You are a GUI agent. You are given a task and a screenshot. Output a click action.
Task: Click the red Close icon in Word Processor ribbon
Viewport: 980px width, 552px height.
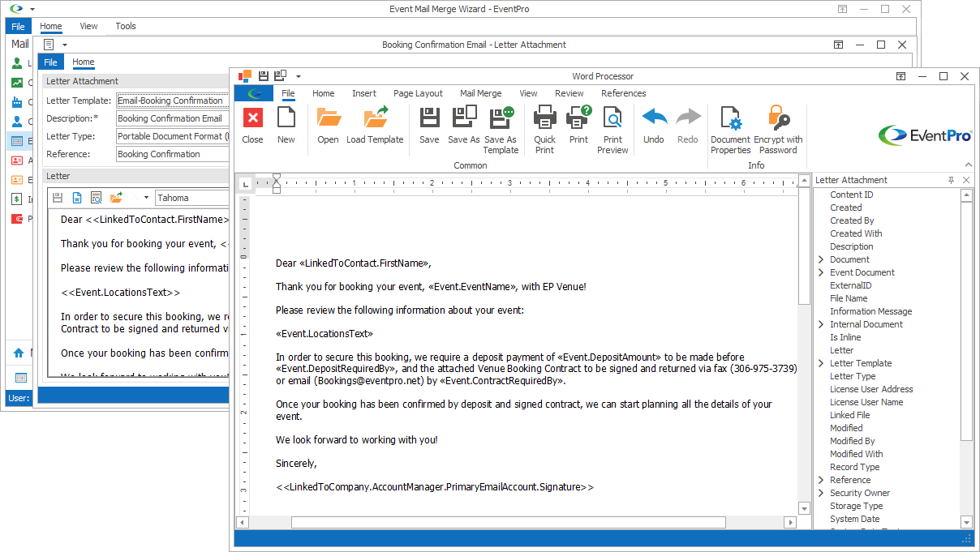252,118
